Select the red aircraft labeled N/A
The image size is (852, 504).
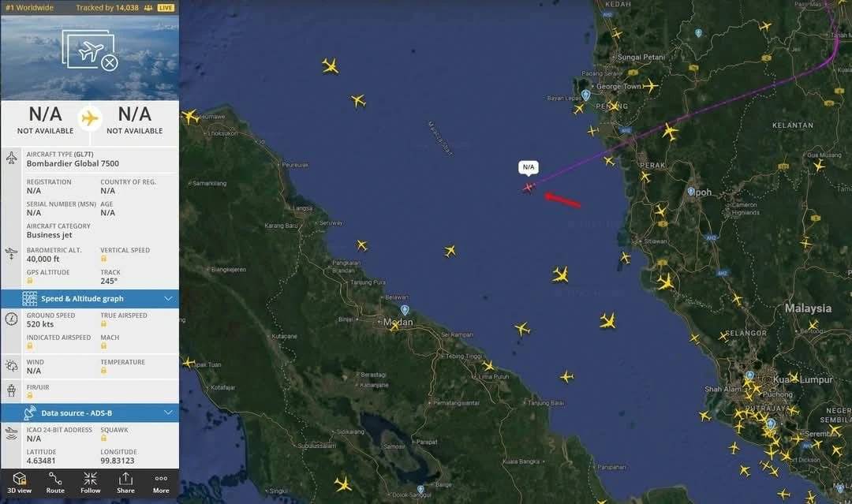coord(528,188)
